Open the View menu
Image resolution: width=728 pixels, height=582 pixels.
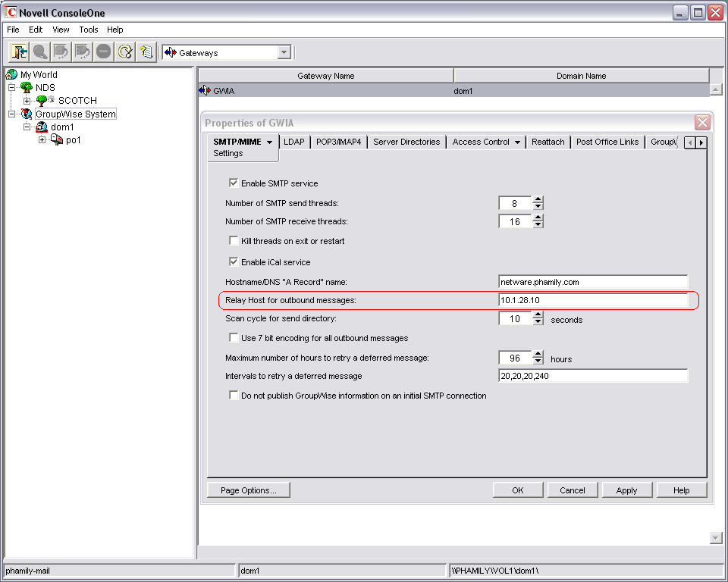pyautogui.click(x=61, y=30)
